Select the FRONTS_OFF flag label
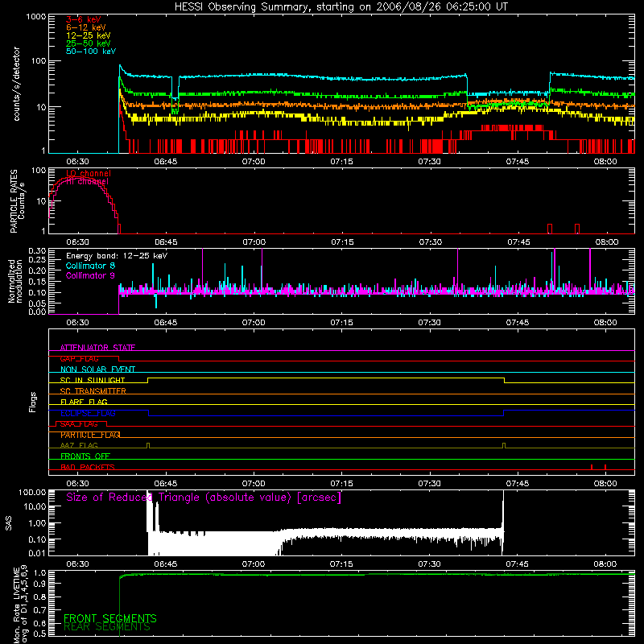Viewport: 644px width, 644px height. pos(85,456)
